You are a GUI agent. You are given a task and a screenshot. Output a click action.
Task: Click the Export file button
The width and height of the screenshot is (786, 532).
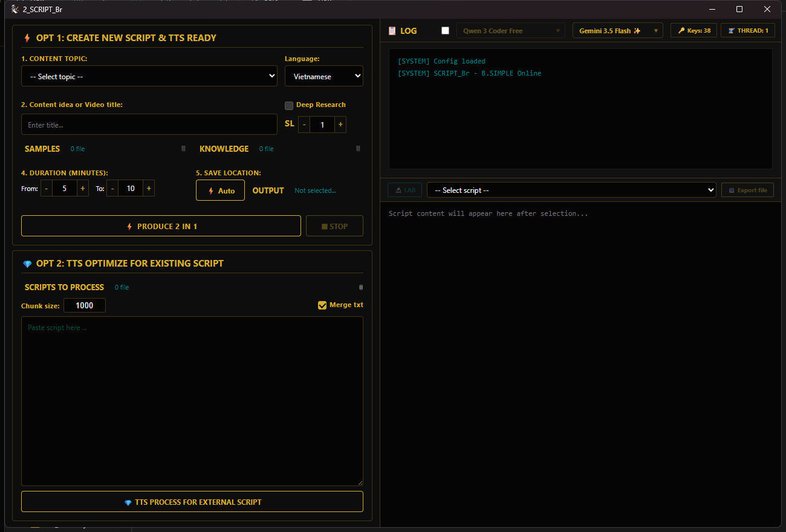click(x=747, y=190)
